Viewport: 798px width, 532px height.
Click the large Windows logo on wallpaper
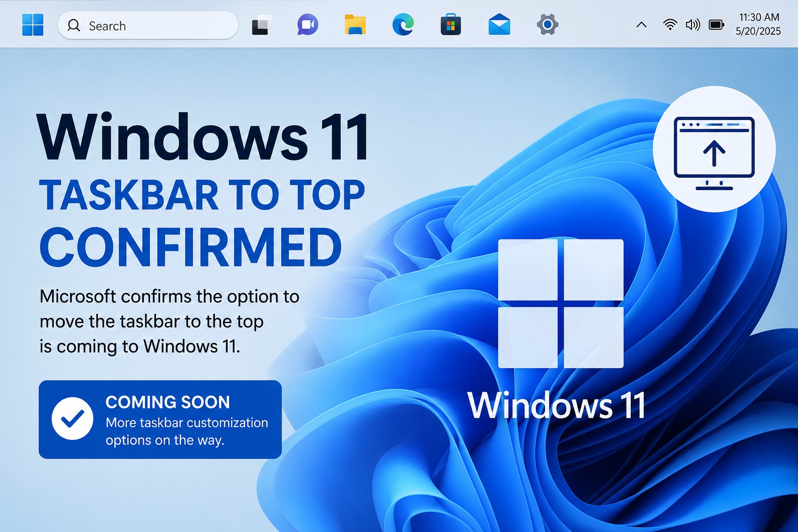(x=561, y=303)
